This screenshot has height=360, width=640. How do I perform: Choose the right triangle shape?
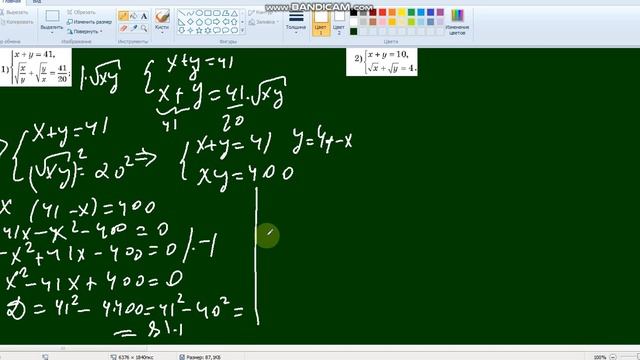point(181,22)
